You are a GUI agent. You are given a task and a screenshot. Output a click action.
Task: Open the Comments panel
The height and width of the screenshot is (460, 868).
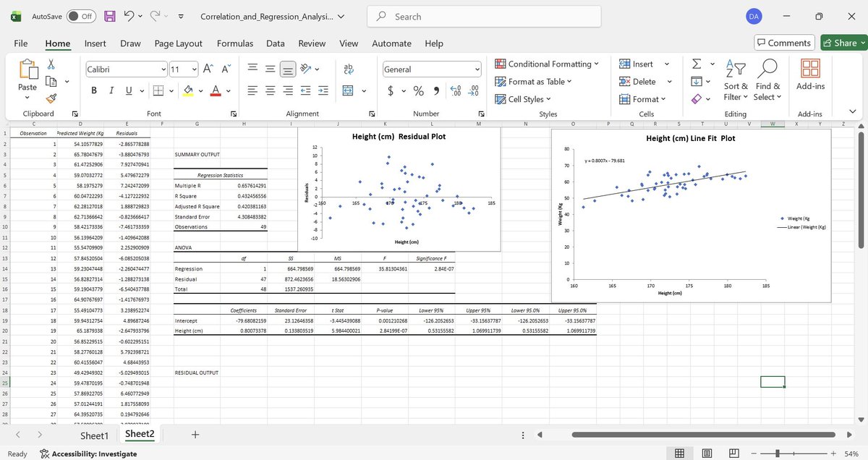(x=784, y=43)
